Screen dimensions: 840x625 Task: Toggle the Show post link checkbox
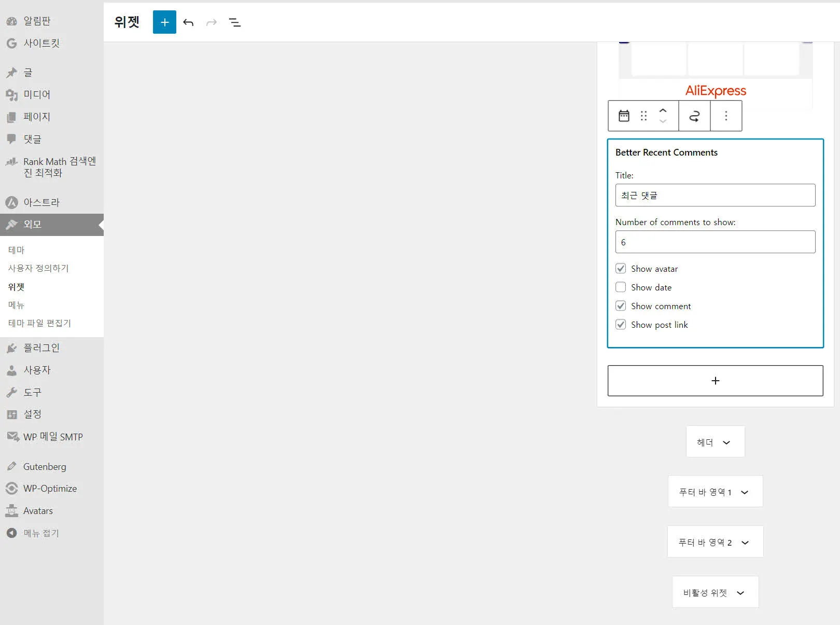621,325
